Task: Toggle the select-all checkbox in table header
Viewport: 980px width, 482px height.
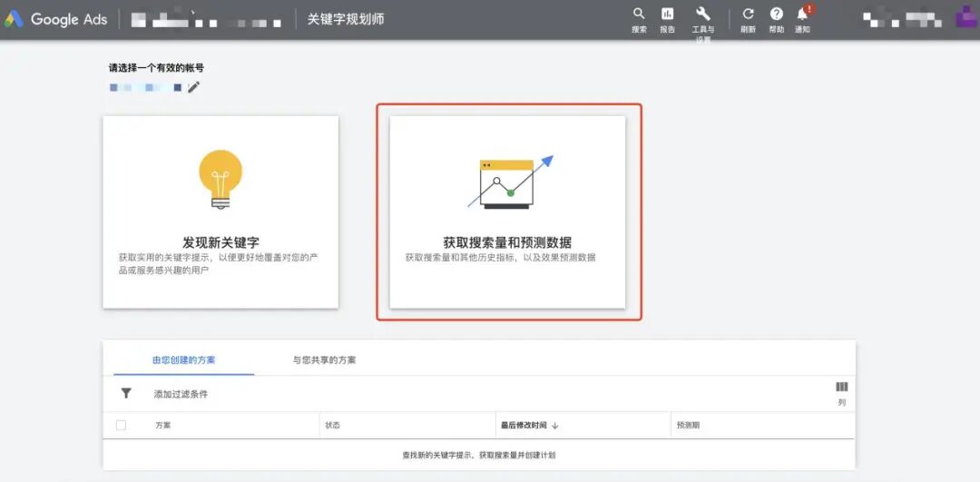Action: pos(122,425)
